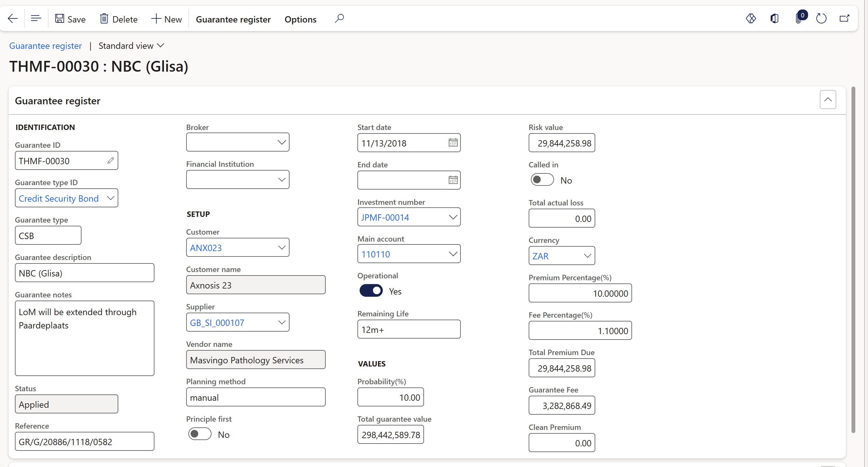Open the Financial Institution dropdown
This screenshot has height=467, width=868.
coord(282,179)
